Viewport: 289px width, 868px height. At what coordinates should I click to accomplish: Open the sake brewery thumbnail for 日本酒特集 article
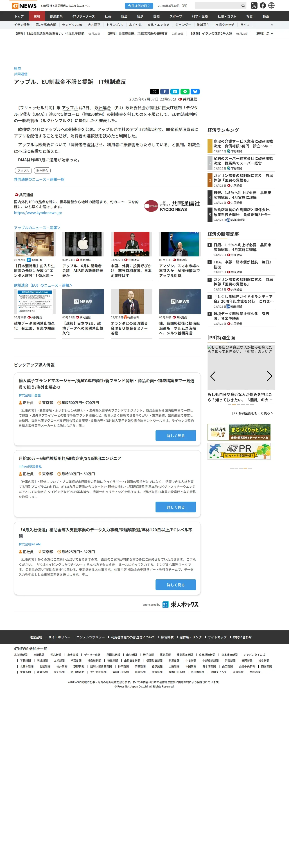35,244
